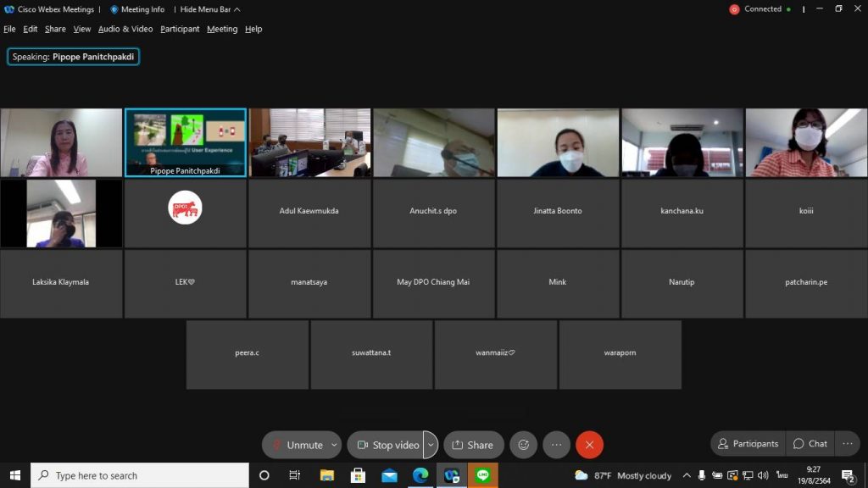Open the Chat panel
The height and width of the screenshot is (488, 868).
pos(810,444)
